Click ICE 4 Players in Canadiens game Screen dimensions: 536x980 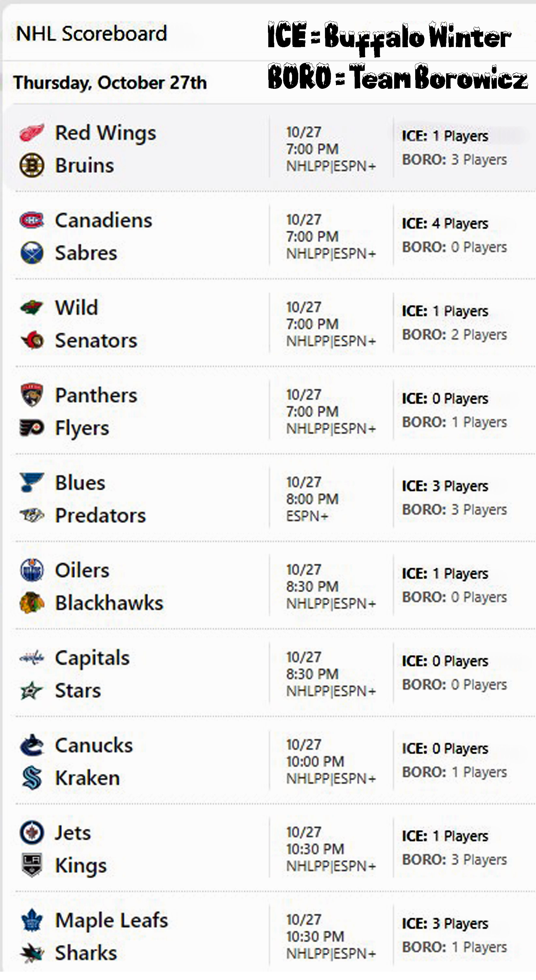[x=445, y=224]
